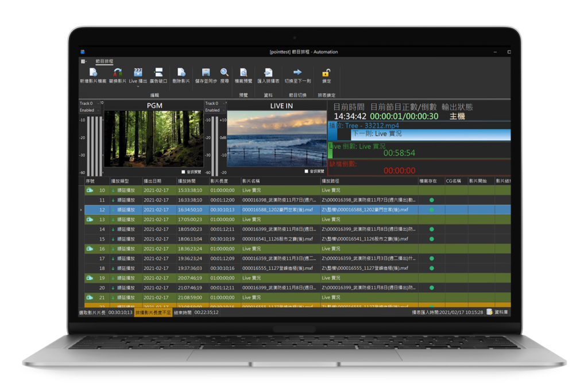This screenshot has height=390, width=588.
Task: Click the 替換影片 replace video icon
Action: (117, 72)
